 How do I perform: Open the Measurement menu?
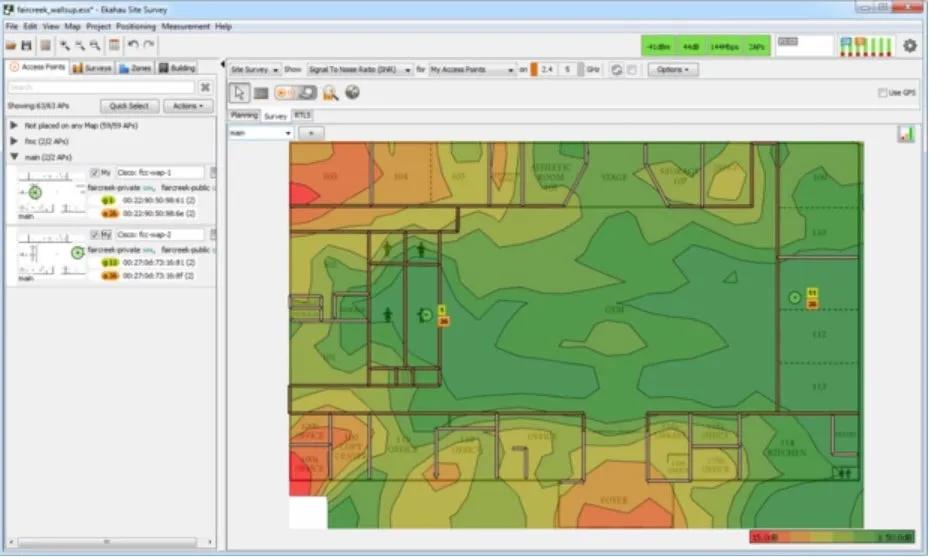[185, 26]
